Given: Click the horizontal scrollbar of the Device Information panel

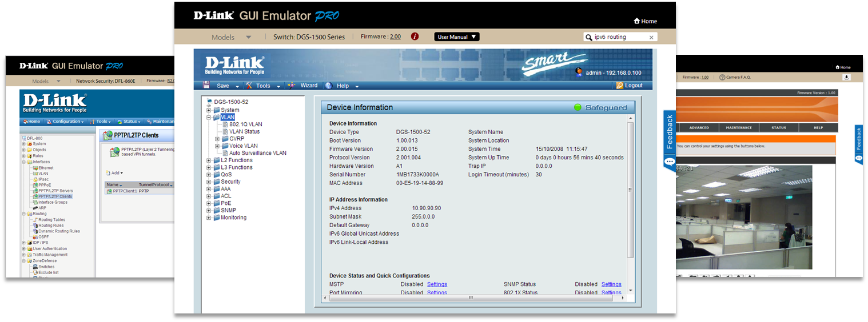Looking at the screenshot, I should pyautogui.click(x=471, y=297).
